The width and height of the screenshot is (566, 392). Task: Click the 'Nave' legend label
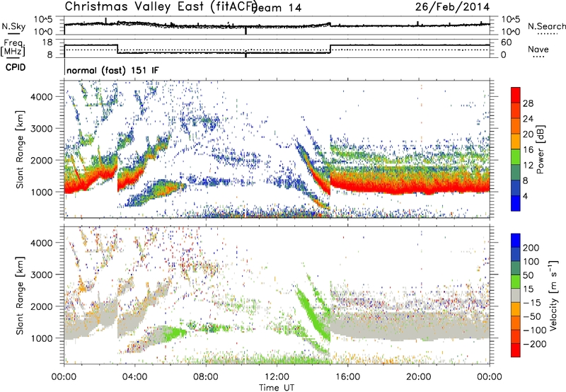538,49
